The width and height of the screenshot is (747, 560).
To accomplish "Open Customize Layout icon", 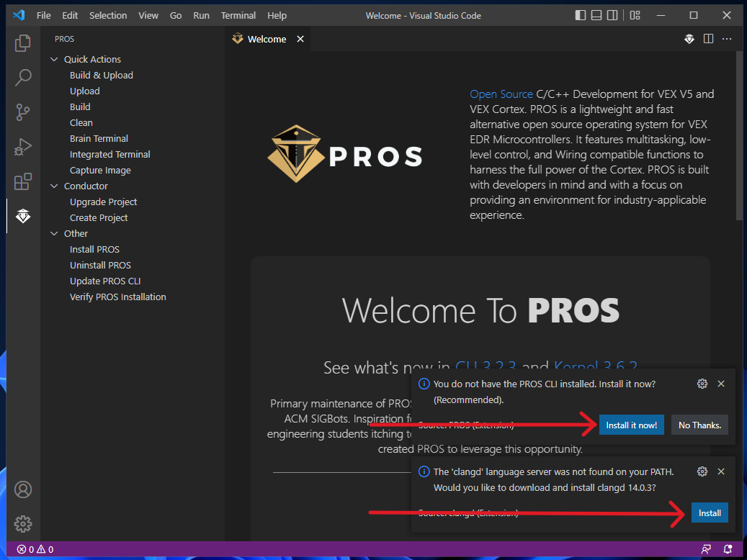I will pos(635,15).
